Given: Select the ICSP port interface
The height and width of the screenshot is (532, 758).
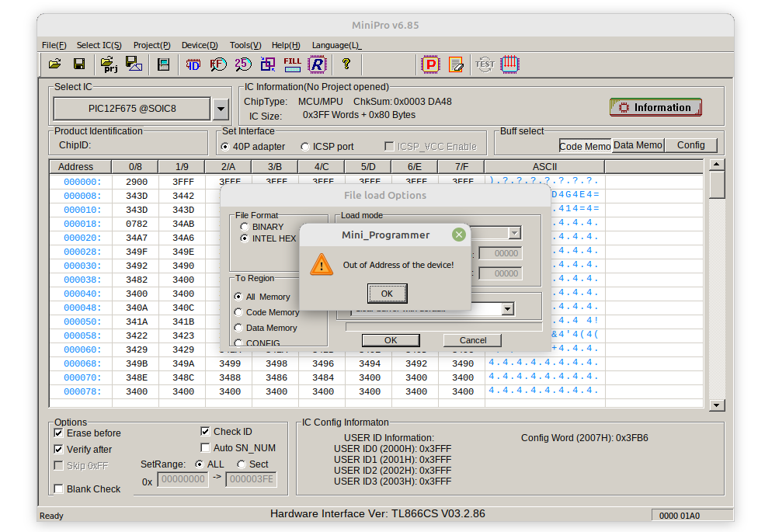Looking at the screenshot, I should click(x=327, y=147).
